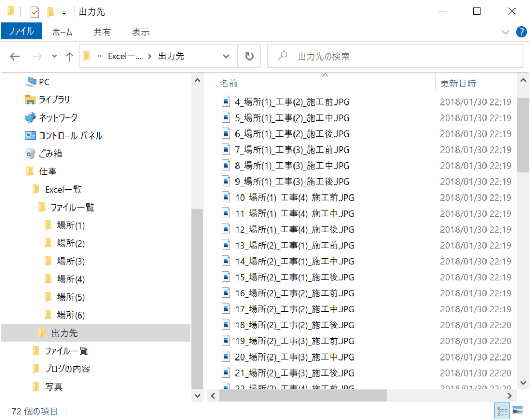
Task: Open the ファイル menu tab
Action: click(21, 32)
